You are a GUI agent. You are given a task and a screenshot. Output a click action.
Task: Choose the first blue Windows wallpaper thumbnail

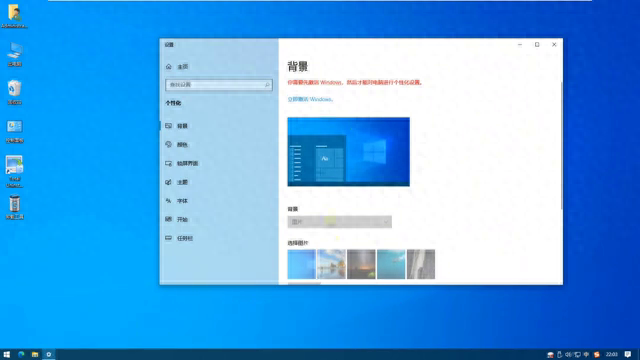(301, 264)
